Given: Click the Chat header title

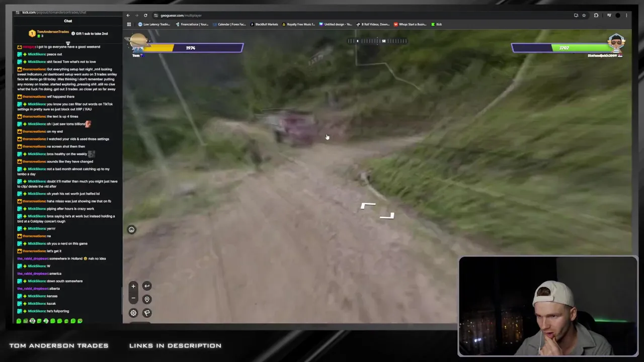Looking at the screenshot, I should coord(68,21).
